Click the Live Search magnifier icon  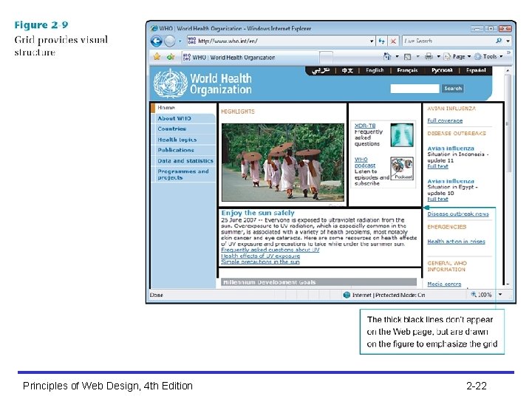[x=499, y=41]
